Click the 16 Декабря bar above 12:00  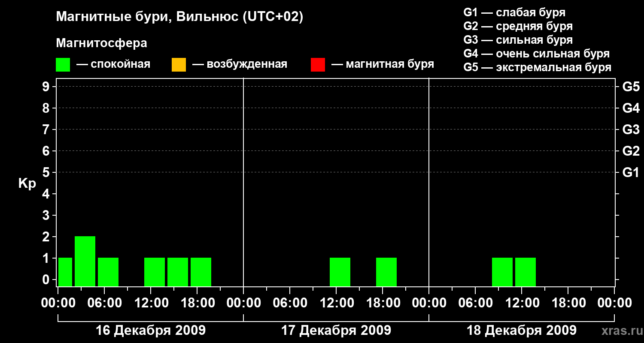click(155, 272)
